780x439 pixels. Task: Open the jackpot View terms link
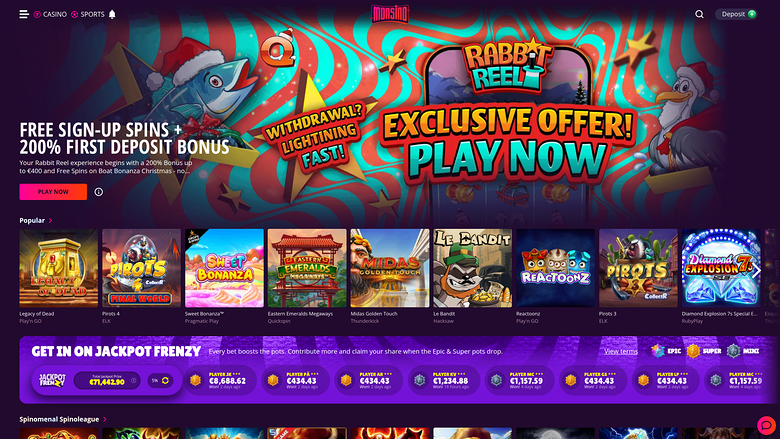tap(621, 351)
